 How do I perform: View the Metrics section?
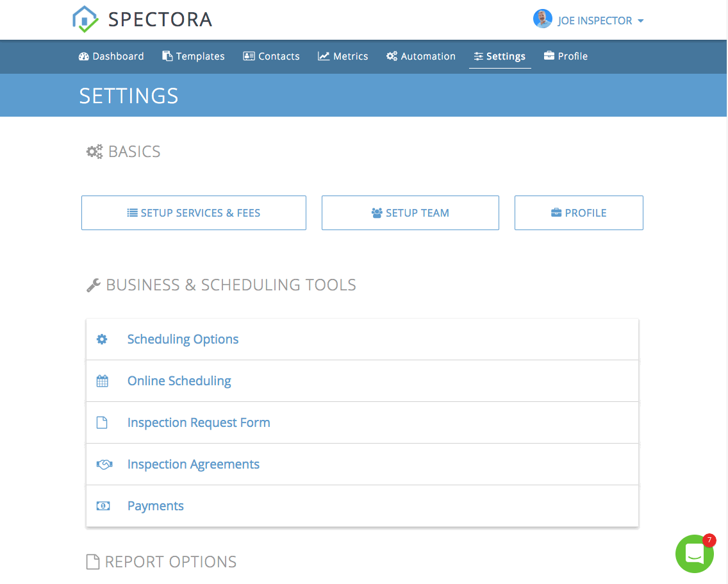343,56
